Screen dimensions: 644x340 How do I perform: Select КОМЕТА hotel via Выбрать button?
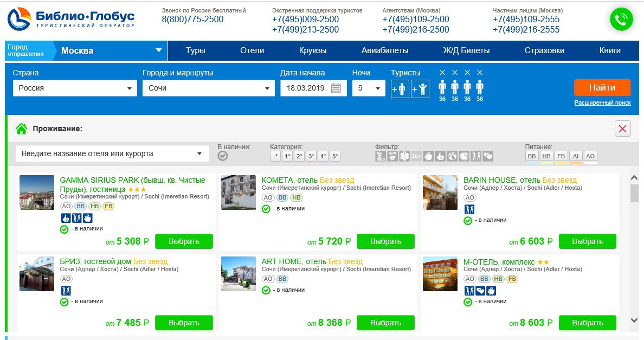tap(385, 241)
